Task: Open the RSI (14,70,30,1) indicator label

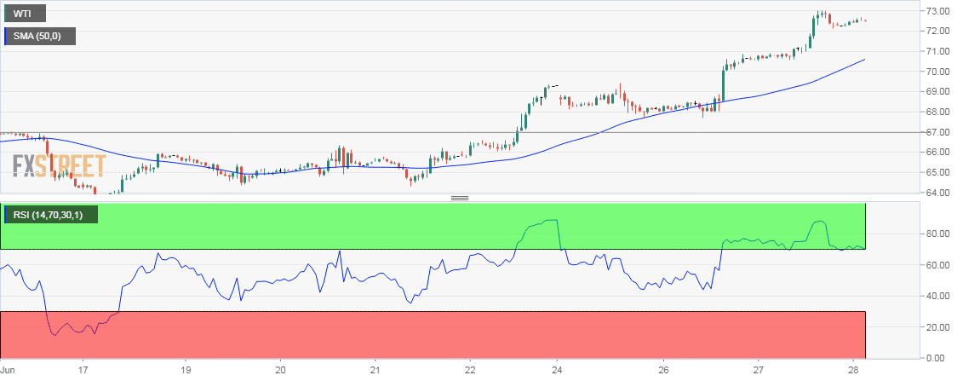Action: (x=51, y=215)
